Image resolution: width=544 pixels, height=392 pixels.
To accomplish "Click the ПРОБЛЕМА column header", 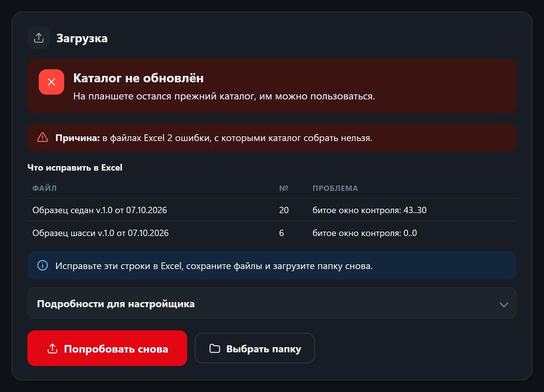I will (335, 188).
